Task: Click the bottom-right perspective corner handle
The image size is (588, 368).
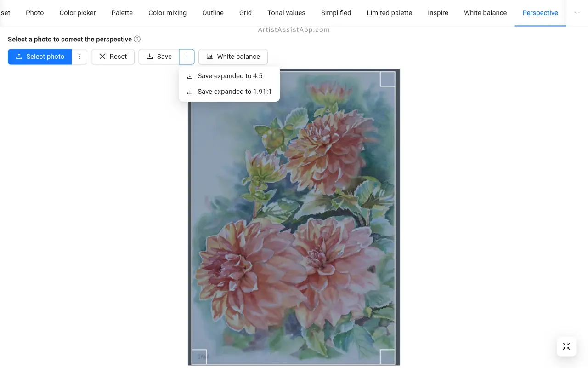Action: click(x=388, y=357)
